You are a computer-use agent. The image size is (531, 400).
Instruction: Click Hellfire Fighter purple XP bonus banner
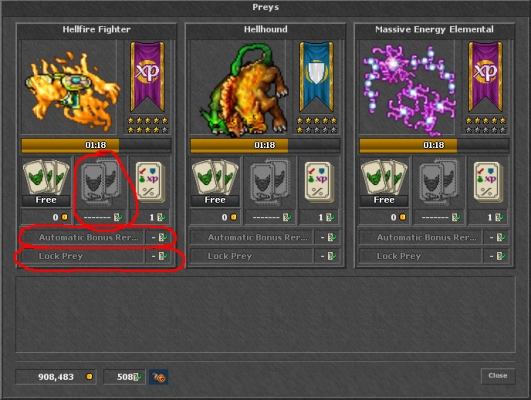(147, 77)
